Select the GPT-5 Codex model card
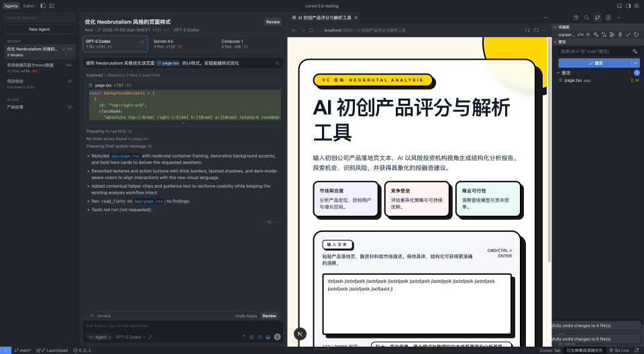Viewport: 644px width, 354px height. click(115, 44)
